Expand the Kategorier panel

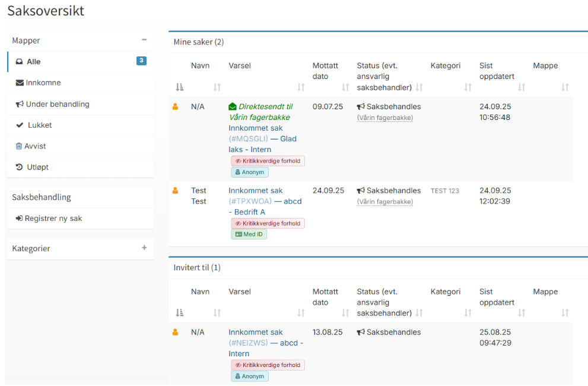144,248
